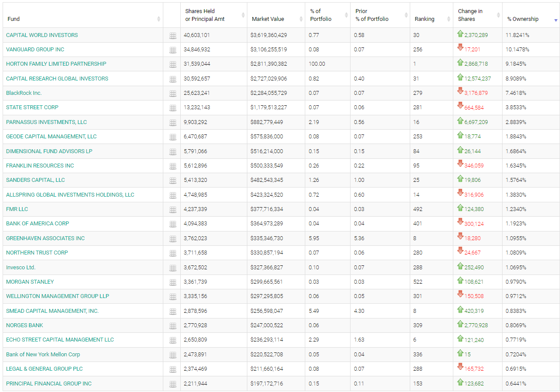560x392 pixels.
Task: Open WELLINGTON MANAGEMENT GROUP LLP link
Action: (x=57, y=296)
